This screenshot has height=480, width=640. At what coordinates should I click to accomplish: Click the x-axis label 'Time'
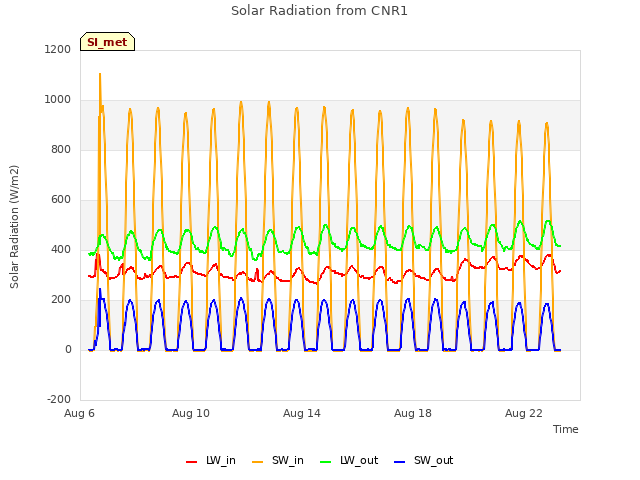point(565,429)
